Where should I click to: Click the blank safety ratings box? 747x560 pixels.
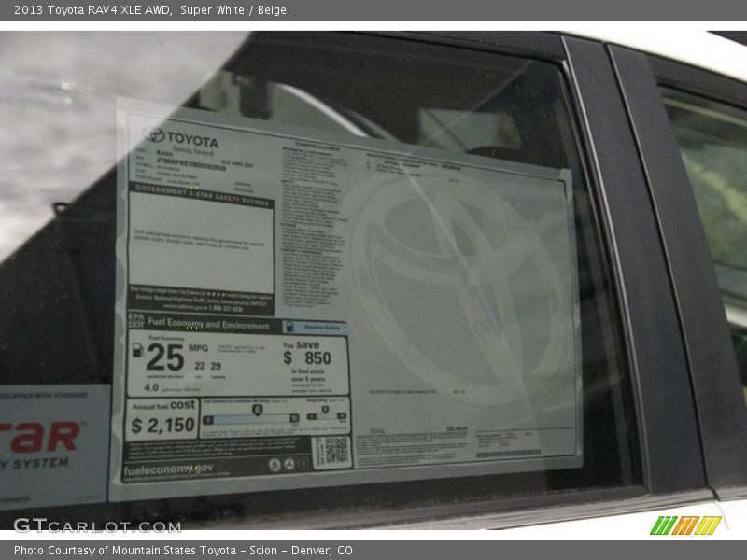202,244
